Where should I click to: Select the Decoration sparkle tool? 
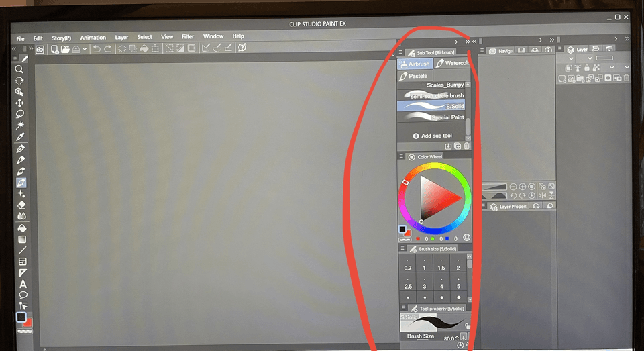tap(21, 193)
